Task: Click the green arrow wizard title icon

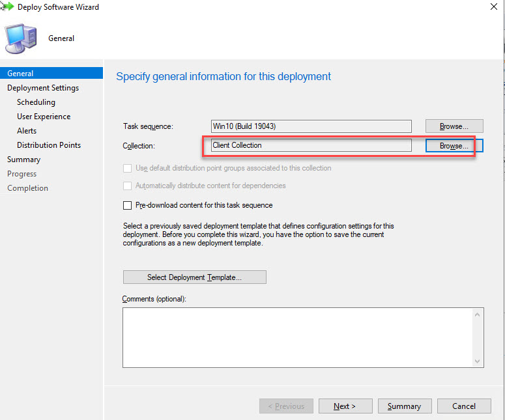Action: [7, 6]
